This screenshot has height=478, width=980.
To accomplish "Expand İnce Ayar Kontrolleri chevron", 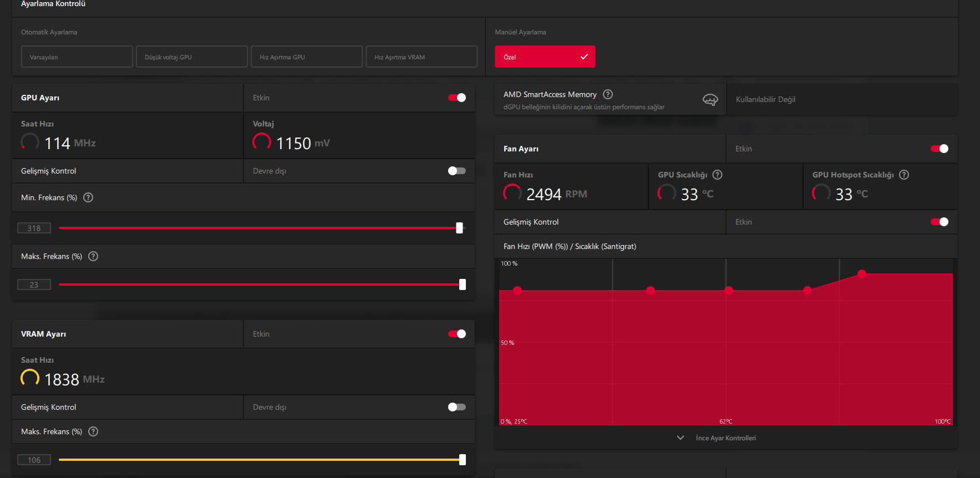I will coord(681,438).
